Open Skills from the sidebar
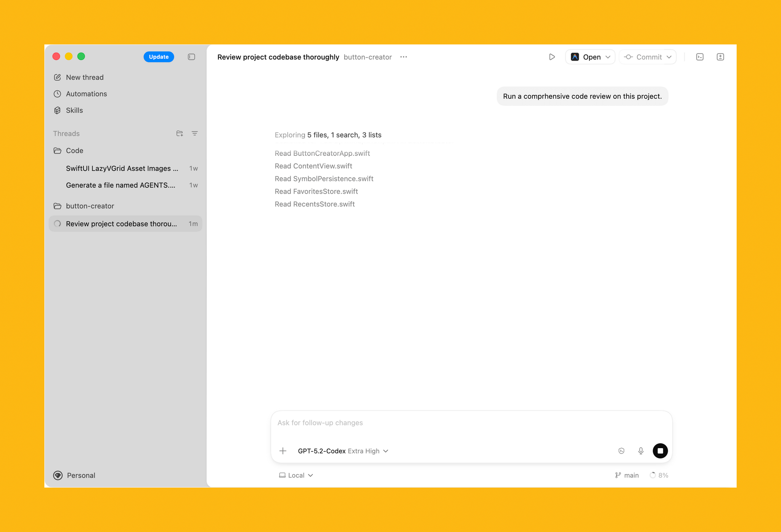Screen dimensions: 781x532 click(x=74, y=110)
